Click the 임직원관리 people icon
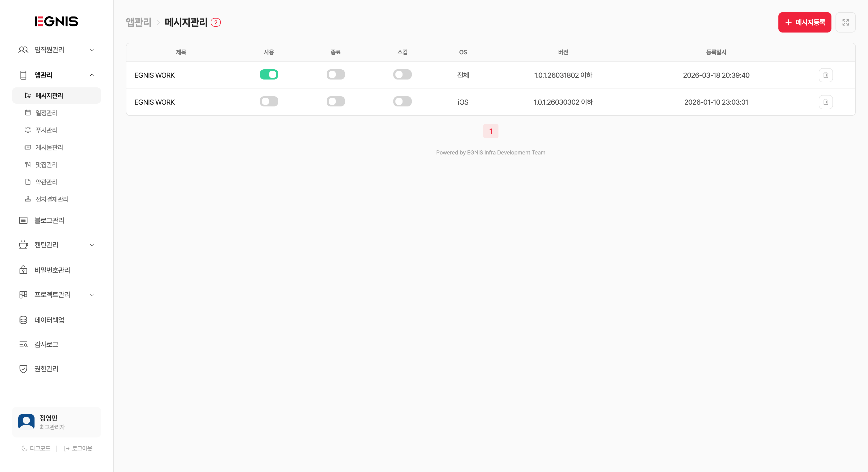 tap(23, 50)
